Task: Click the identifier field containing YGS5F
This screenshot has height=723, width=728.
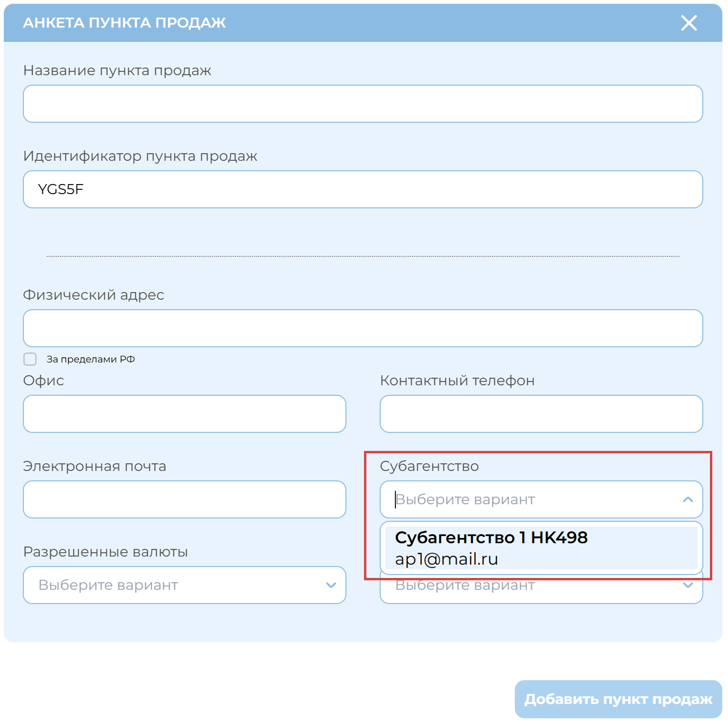Action: [363, 189]
